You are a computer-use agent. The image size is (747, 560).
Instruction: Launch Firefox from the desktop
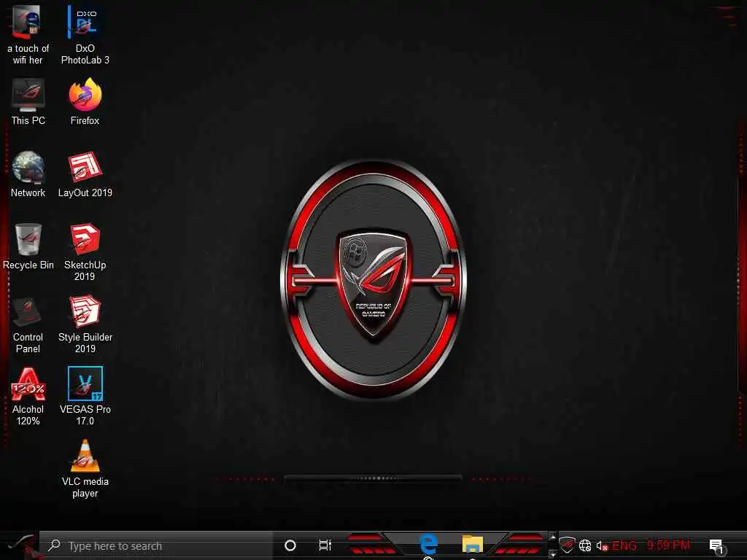point(85,101)
